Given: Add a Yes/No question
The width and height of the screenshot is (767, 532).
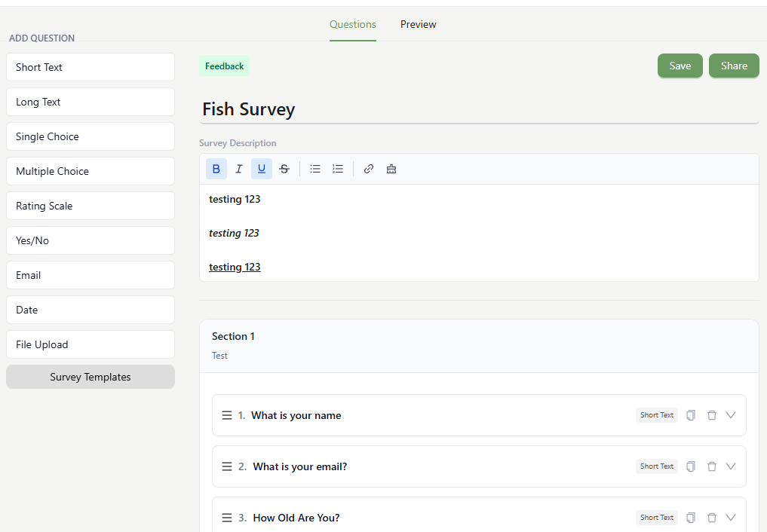Looking at the screenshot, I should [91, 241].
